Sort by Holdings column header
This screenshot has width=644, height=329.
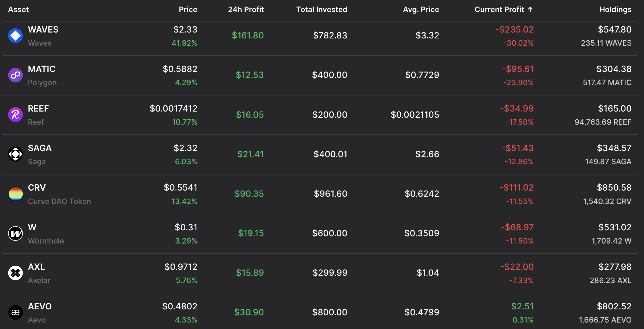point(615,10)
